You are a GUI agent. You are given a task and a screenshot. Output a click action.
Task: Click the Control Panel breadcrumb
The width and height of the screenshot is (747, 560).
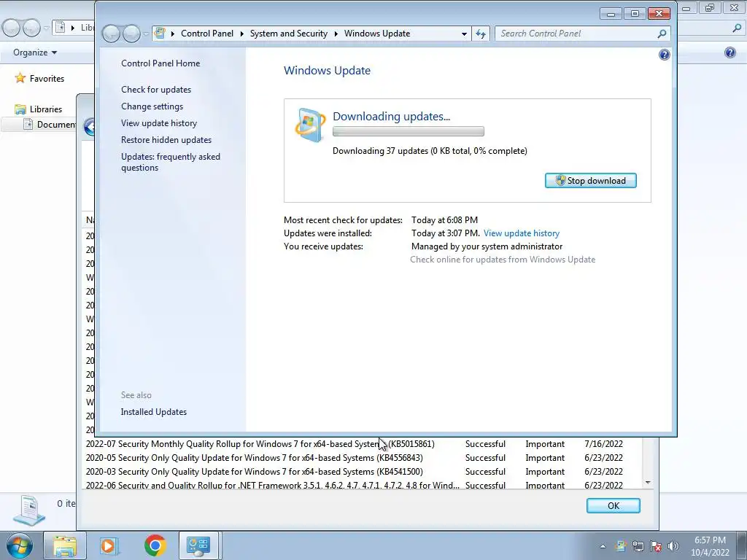click(x=207, y=34)
